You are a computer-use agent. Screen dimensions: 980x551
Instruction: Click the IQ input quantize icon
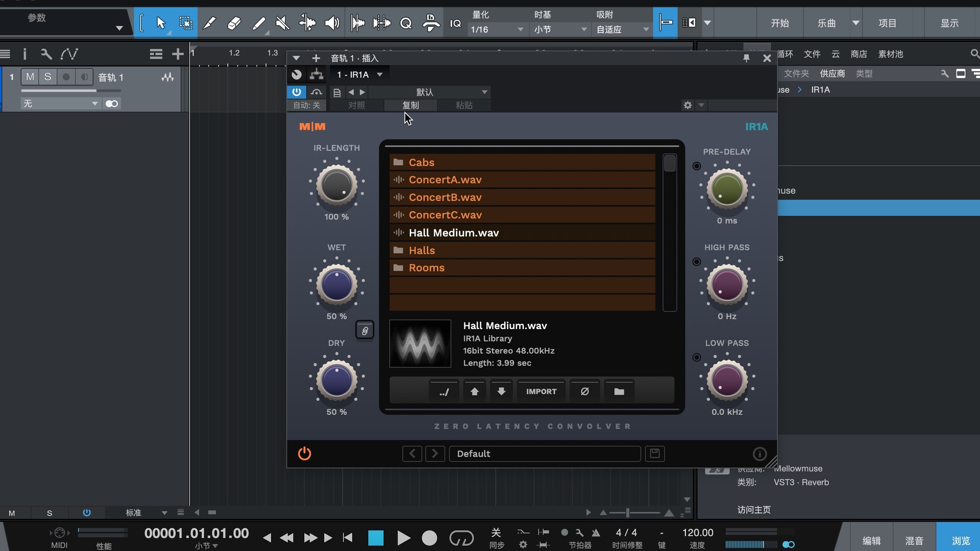click(x=455, y=23)
